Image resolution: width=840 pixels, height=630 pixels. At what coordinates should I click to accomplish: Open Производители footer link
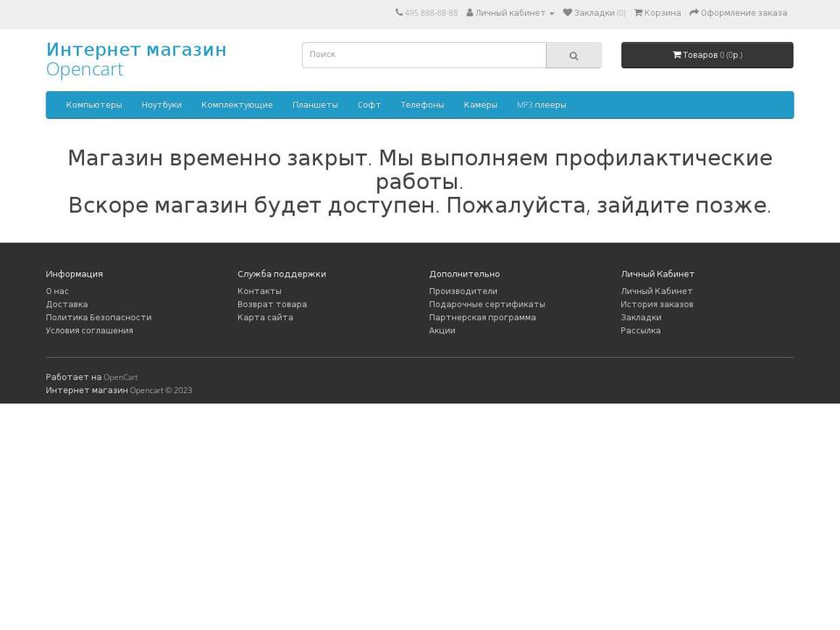click(463, 290)
